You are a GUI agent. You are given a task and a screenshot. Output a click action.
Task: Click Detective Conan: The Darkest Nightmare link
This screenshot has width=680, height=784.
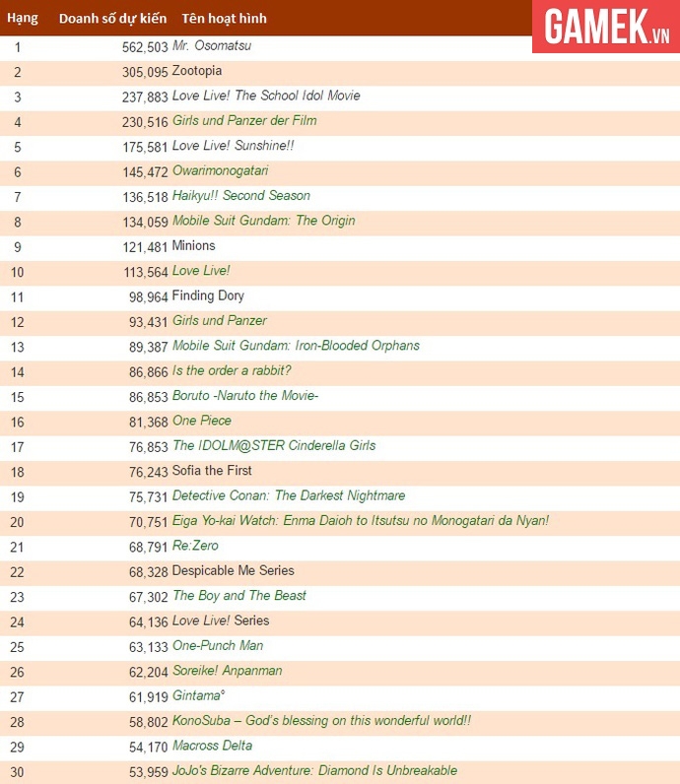click(289, 495)
